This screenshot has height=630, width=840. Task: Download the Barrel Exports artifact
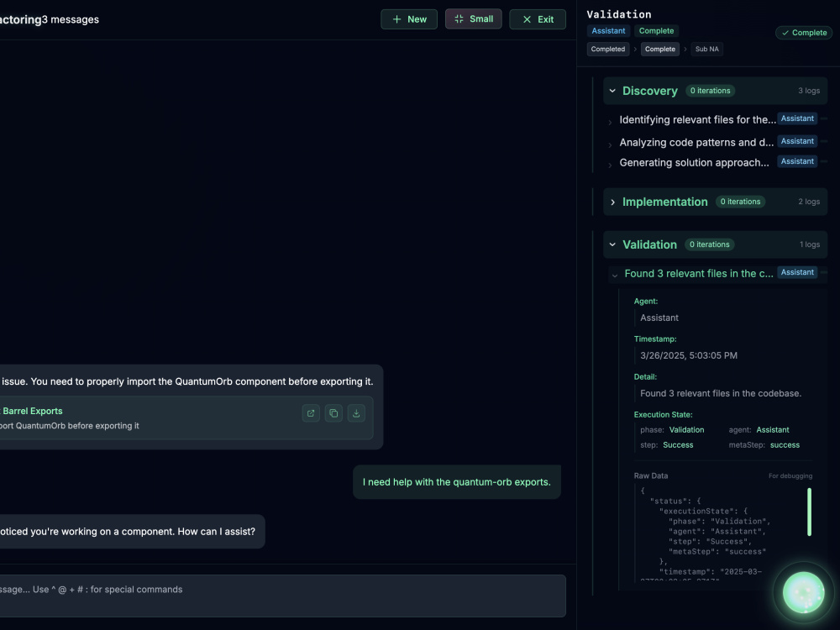point(356,413)
